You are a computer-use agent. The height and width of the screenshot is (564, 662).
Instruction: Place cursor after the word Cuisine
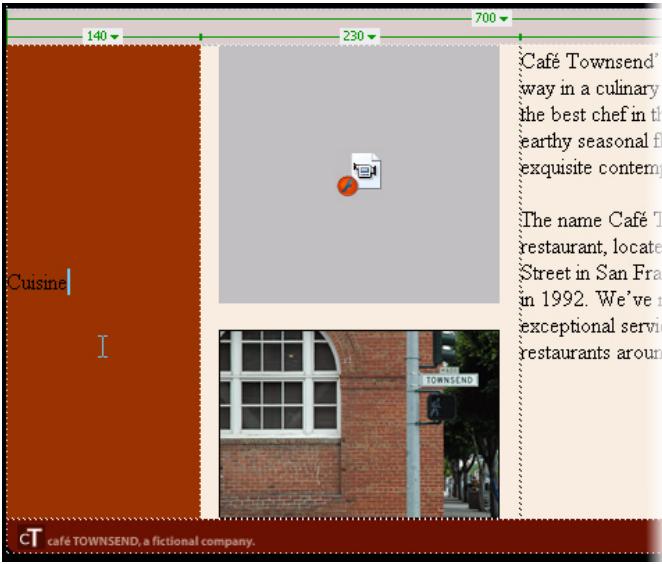coord(68,282)
